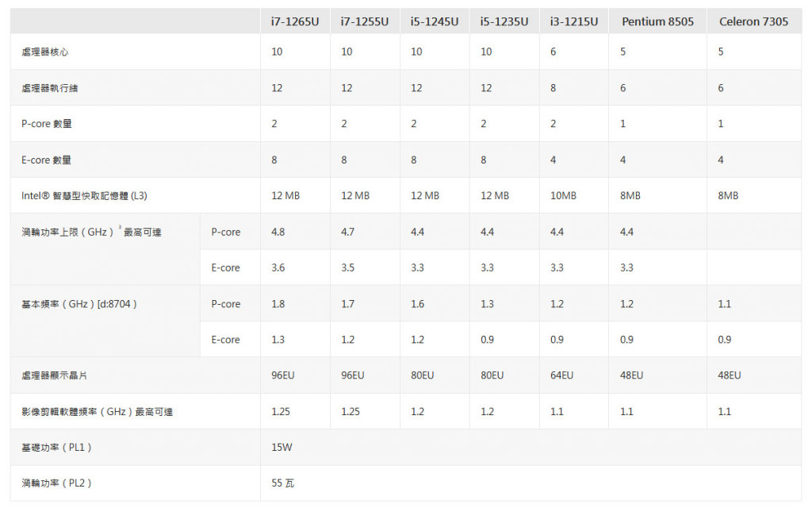The width and height of the screenshot is (812, 508).
Task: Select the 4.8 turbo P-core value
Action: point(278,232)
